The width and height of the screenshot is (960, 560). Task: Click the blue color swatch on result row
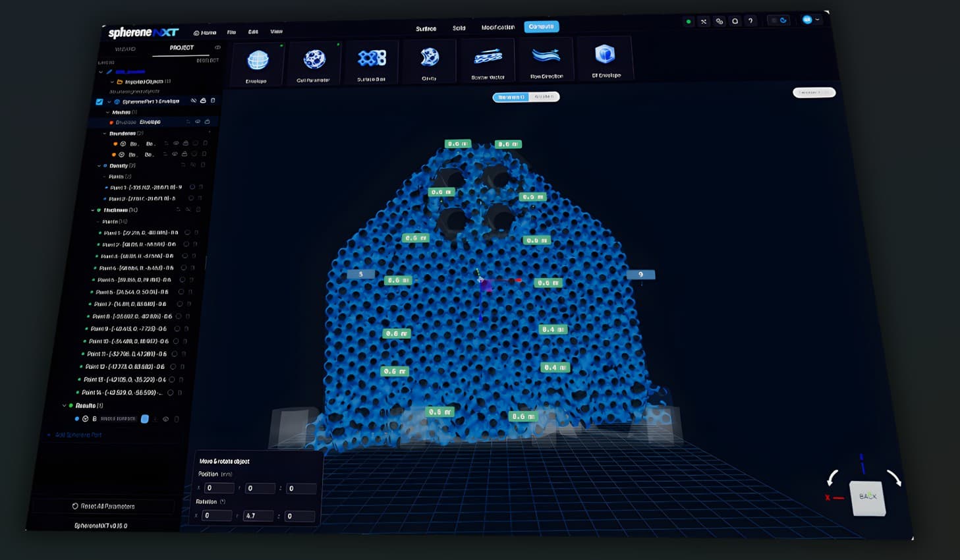[x=145, y=419]
